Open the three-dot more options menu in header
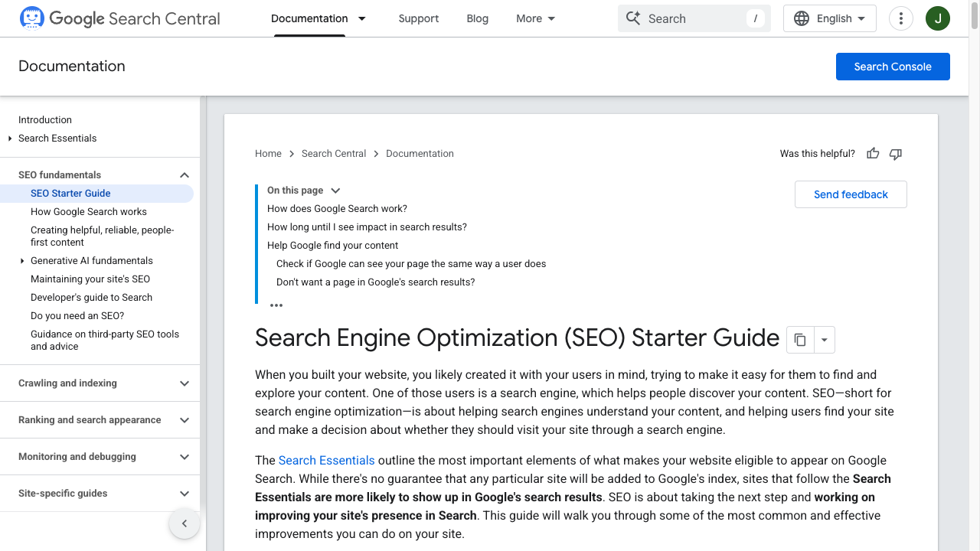 (902, 18)
